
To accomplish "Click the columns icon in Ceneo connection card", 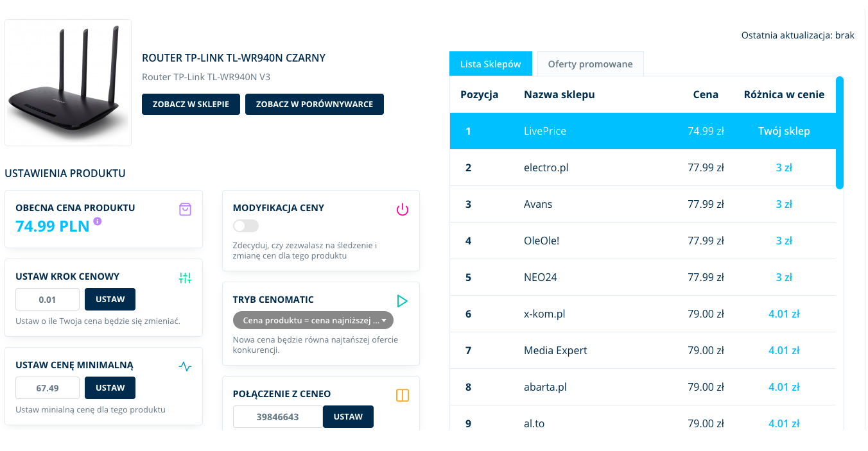I will [402, 395].
